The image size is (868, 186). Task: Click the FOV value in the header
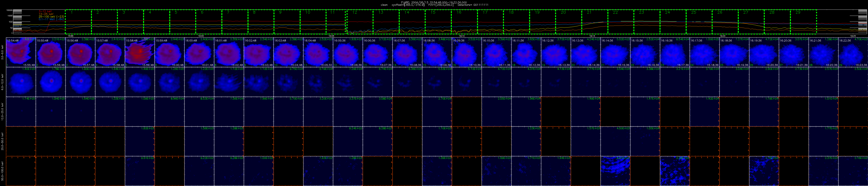pos(441,5)
